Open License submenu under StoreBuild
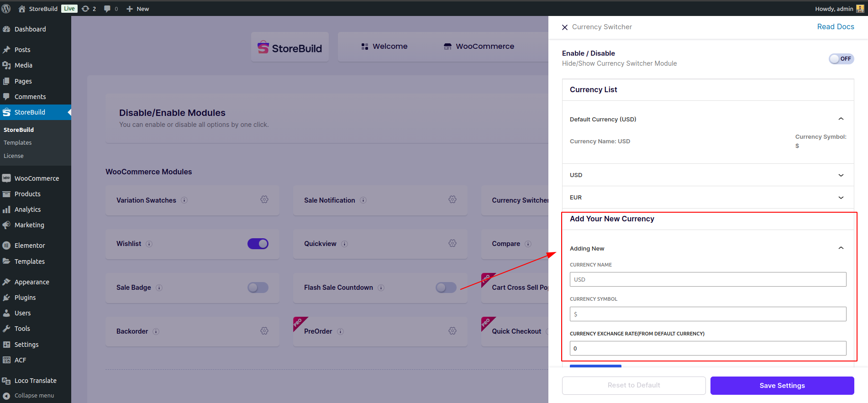The image size is (868, 403). tap(14, 156)
